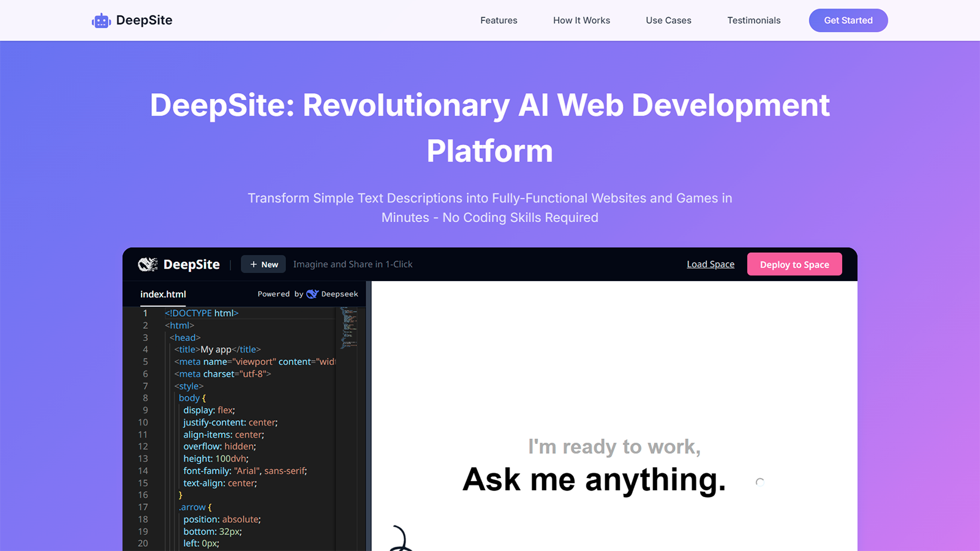Image resolution: width=980 pixels, height=551 pixels.
Task: Open the Features nav item
Action: 499,20
